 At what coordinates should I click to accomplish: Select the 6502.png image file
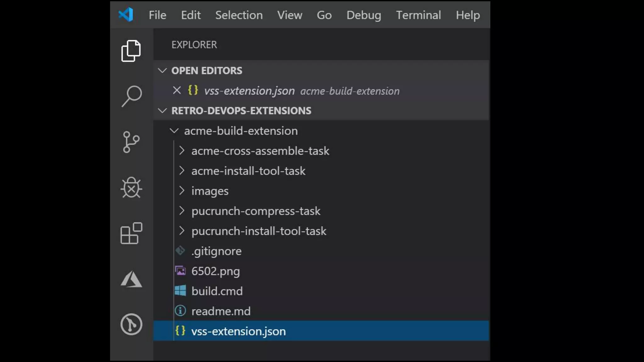215,271
